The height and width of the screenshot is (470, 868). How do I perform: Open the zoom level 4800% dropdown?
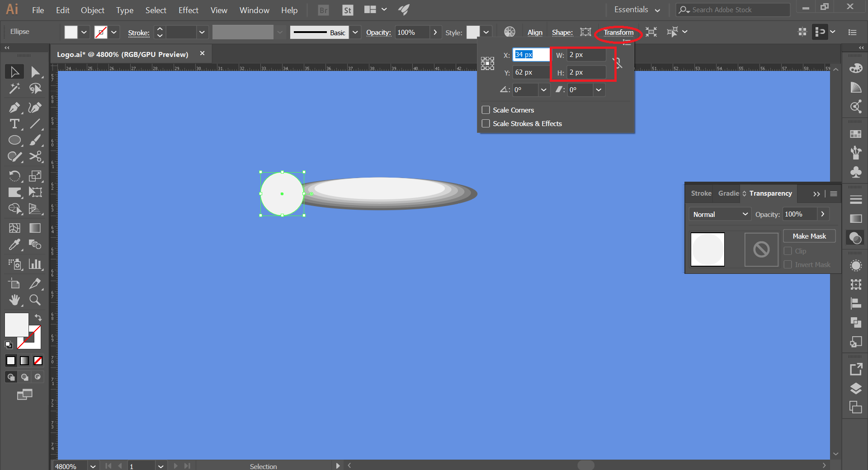[x=93, y=466]
